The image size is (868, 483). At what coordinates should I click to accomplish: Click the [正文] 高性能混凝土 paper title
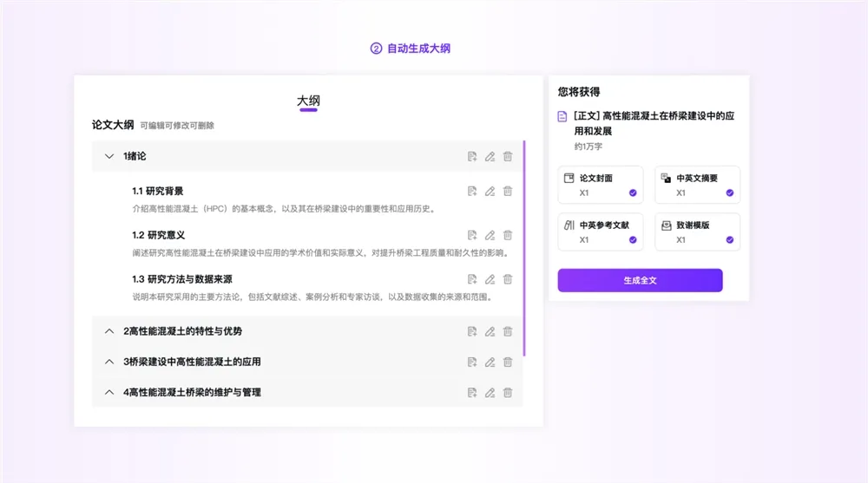click(654, 123)
